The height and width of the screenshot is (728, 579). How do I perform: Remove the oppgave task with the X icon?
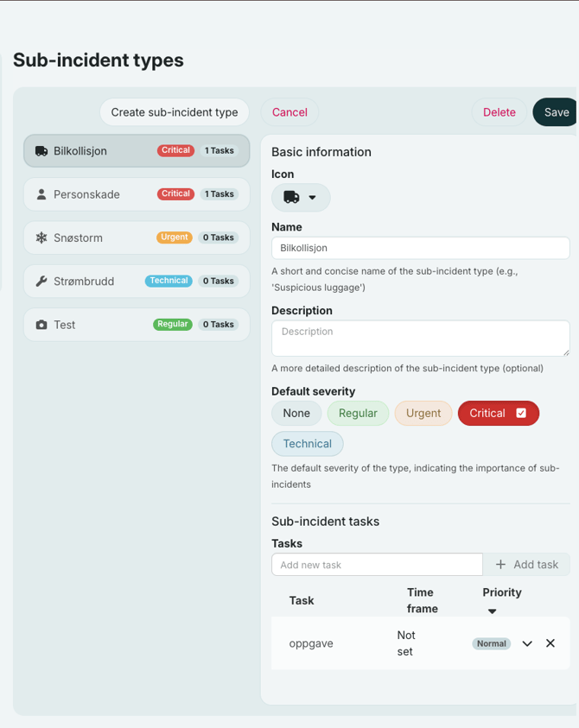click(x=550, y=643)
